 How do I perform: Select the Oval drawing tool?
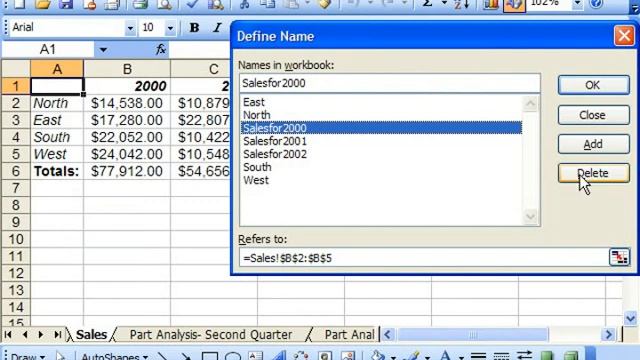(233, 356)
